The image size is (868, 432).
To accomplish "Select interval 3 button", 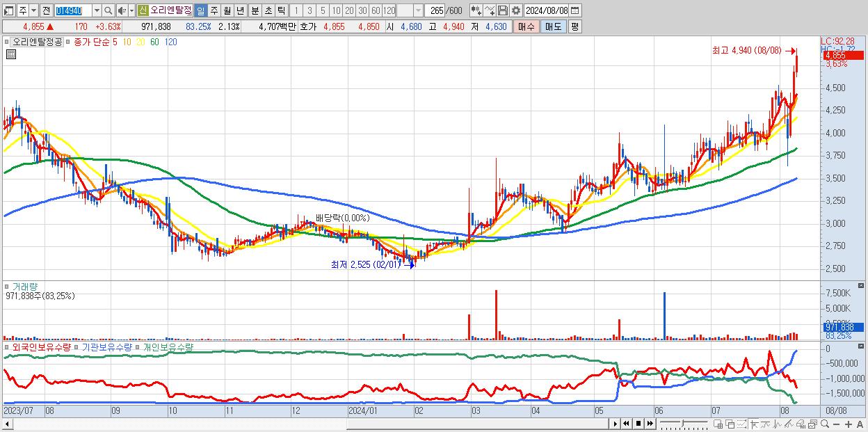I will [310, 10].
